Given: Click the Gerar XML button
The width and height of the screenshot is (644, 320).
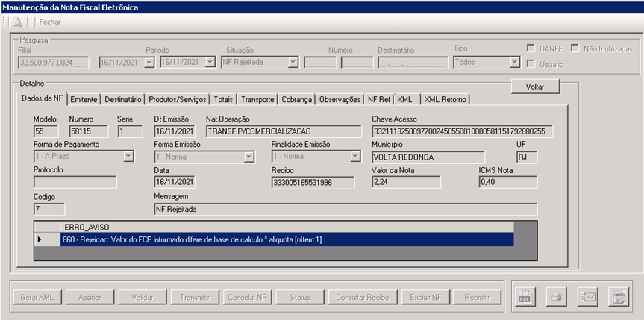Looking at the screenshot, I should (x=37, y=297).
